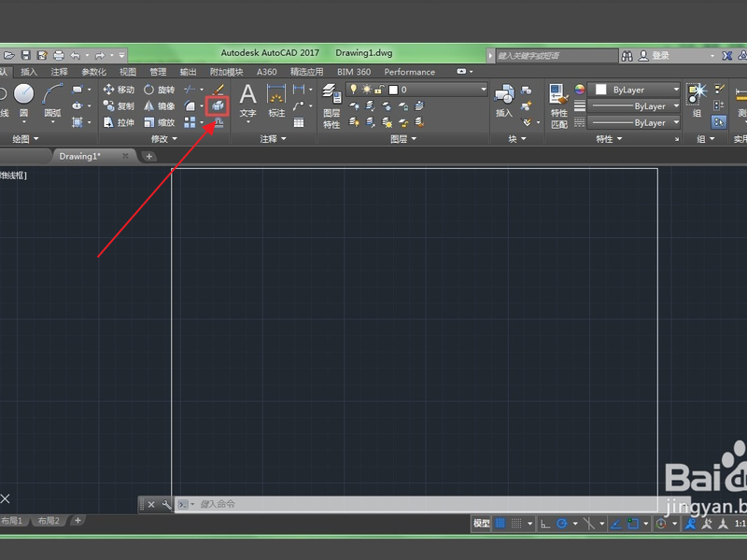This screenshot has height=560, width=747.
Task: Click the Sign In (登录) button
Action: click(655, 56)
